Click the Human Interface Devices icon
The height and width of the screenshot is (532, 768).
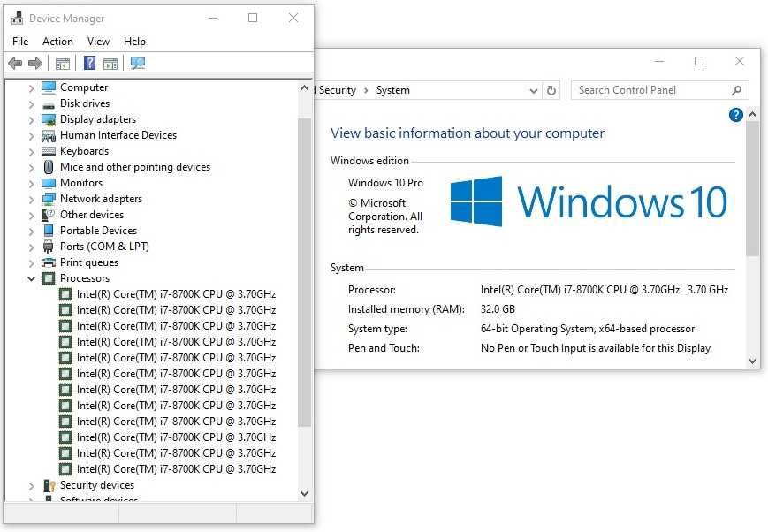click(49, 135)
